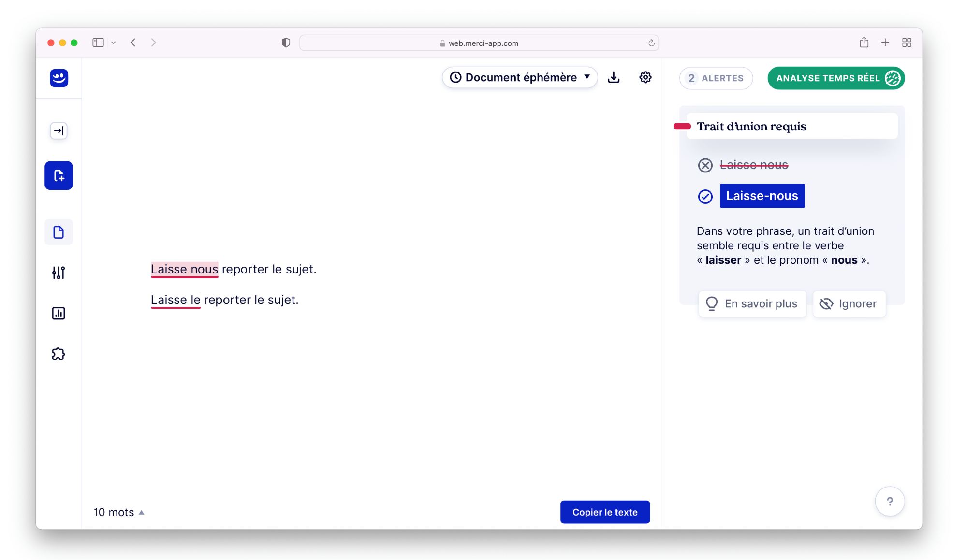The image size is (967, 560).
Task: Download the document via the download icon
Action: (x=614, y=77)
